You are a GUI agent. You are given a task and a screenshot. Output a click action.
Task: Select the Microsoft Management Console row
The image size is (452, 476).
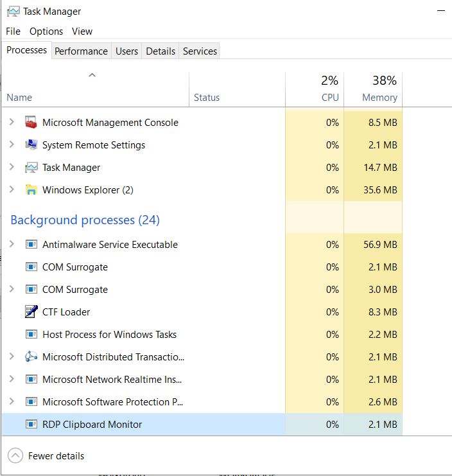(202, 122)
